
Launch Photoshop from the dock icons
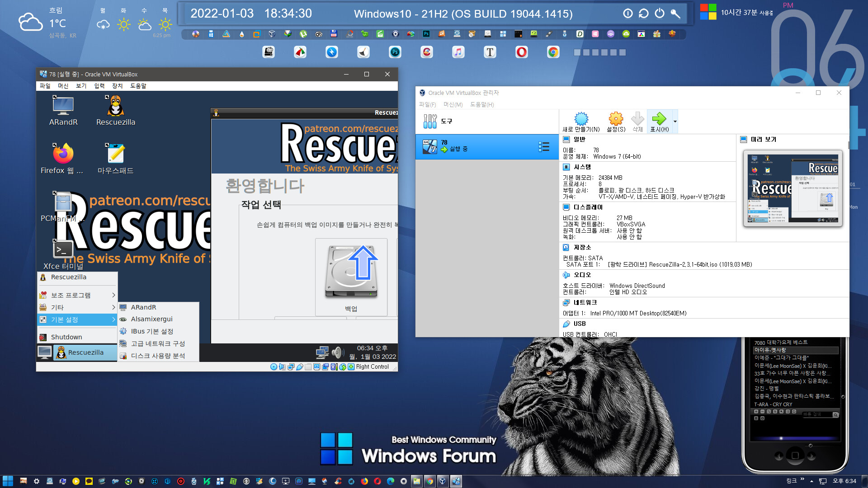pos(395,52)
